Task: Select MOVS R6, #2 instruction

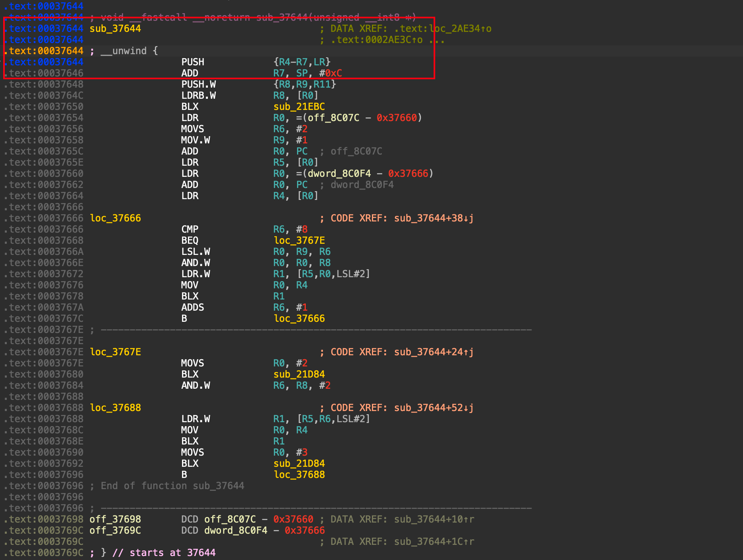Action: coord(244,129)
